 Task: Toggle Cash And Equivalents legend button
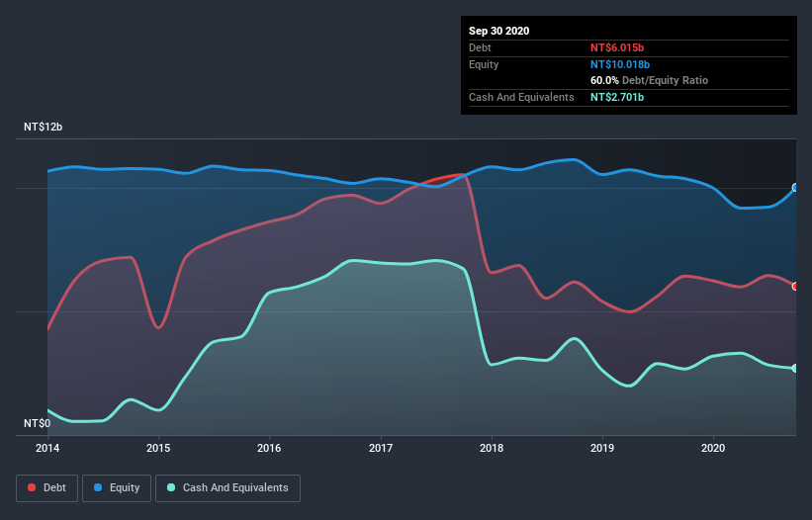click(227, 488)
